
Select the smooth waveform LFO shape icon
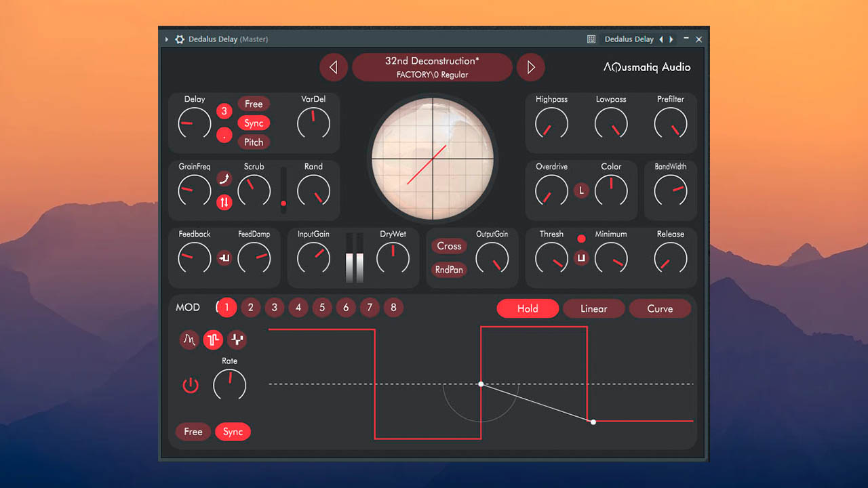(x=189, y=340)
